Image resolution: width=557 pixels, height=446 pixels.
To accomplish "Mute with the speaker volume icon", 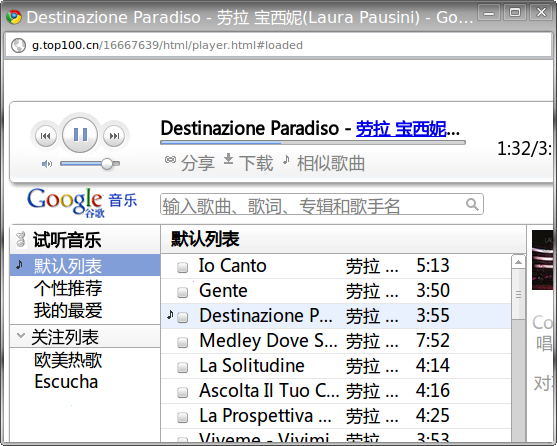I will pyautogui.click(x=47, y=164).
